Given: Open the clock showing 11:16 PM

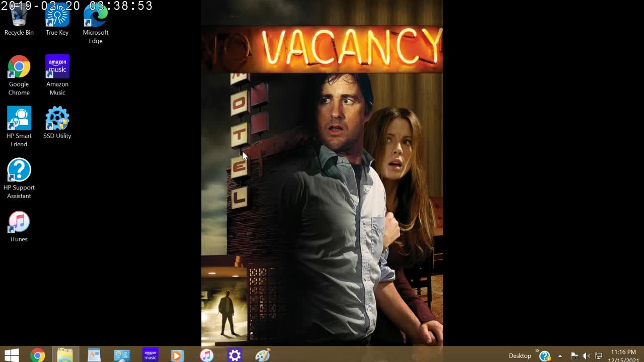Looking at the screenshot, I should [x=623, y=355].
